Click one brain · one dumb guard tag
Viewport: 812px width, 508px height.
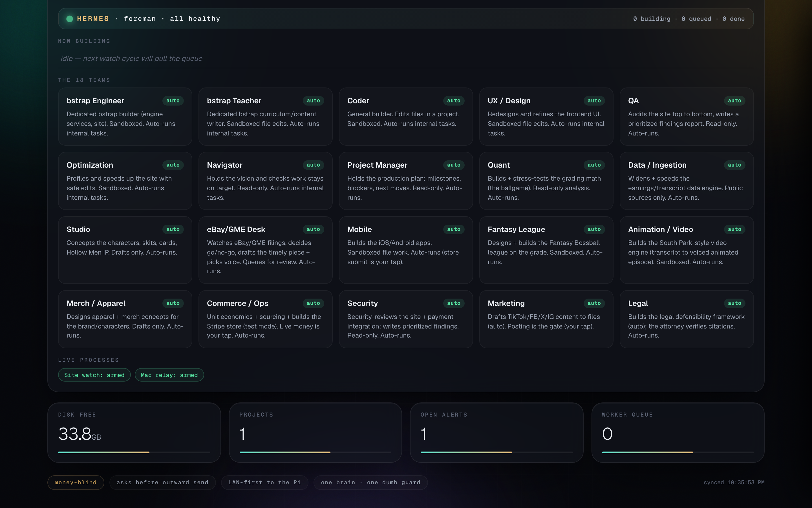(x=370, y=483)
